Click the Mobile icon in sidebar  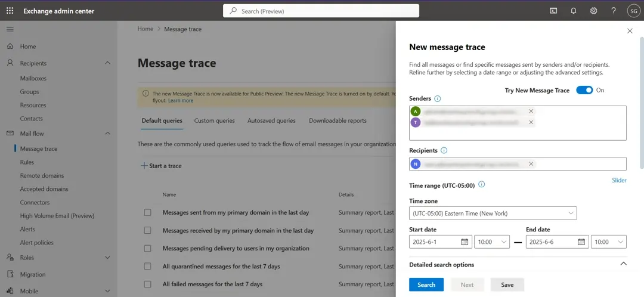[x=10, y=291]
